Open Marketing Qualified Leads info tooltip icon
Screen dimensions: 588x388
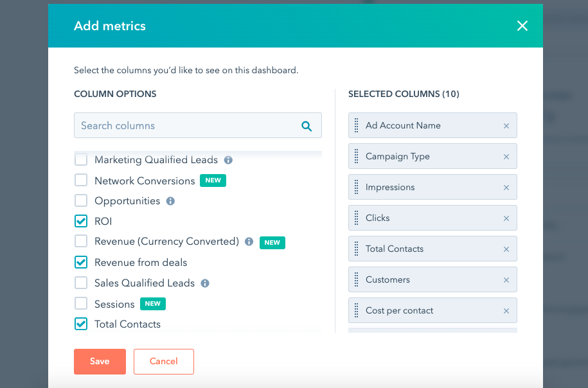pyautogui.click(x=228, y=160)
